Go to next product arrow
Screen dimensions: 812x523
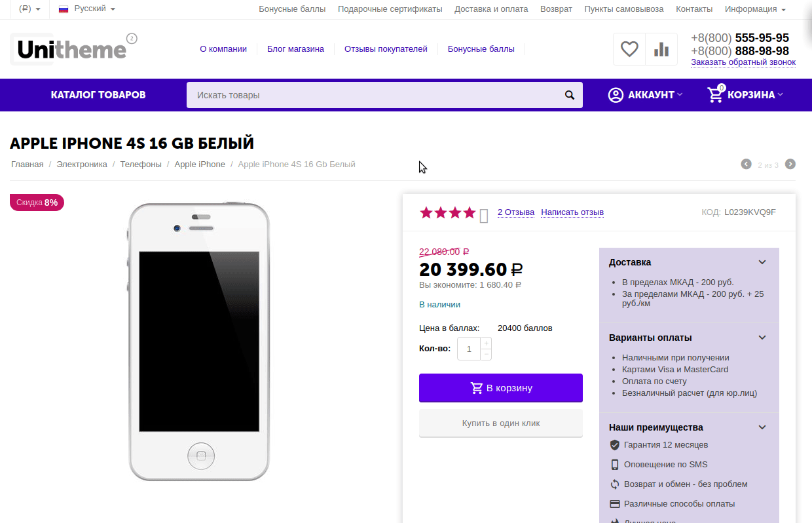[790, 164]
